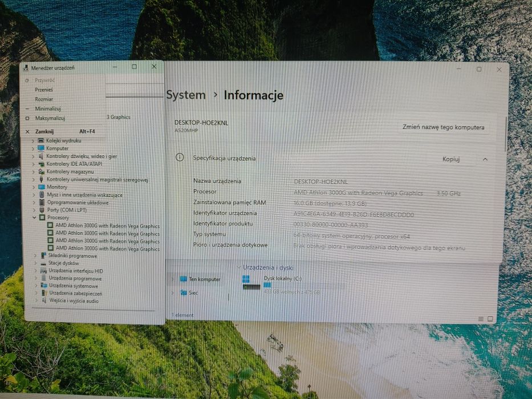Image resolution: width=532 pixels, height=399 pixels.
Task: Select Przenieś in the window menu
Action: tap(44, 89)
